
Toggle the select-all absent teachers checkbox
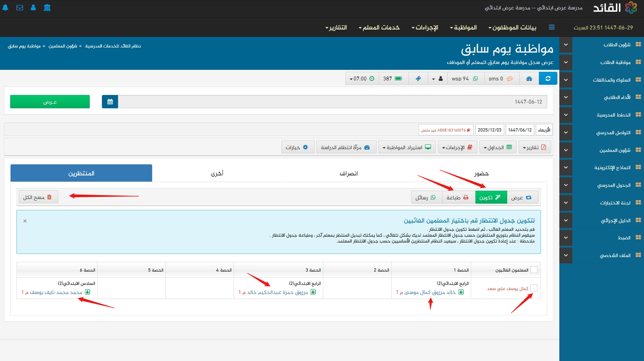[533, 270]
